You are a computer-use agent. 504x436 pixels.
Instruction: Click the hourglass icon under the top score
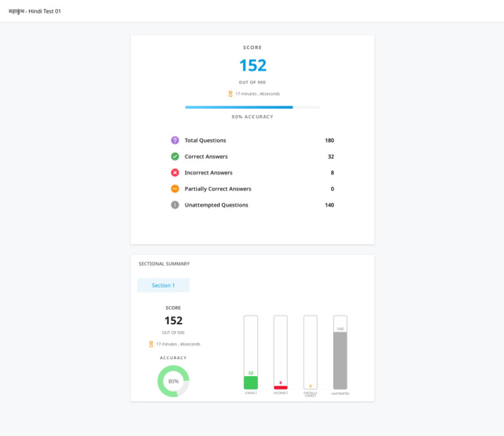click(x=230, y=94)
